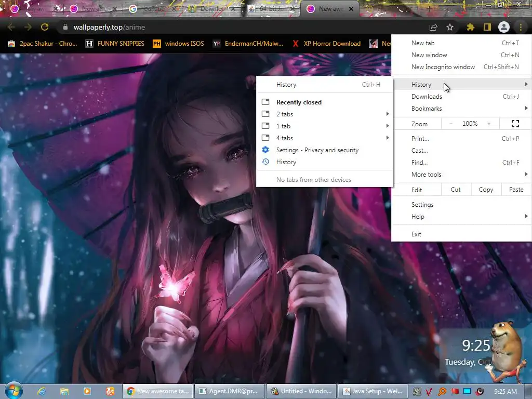Open History page from submenu top

325,85
